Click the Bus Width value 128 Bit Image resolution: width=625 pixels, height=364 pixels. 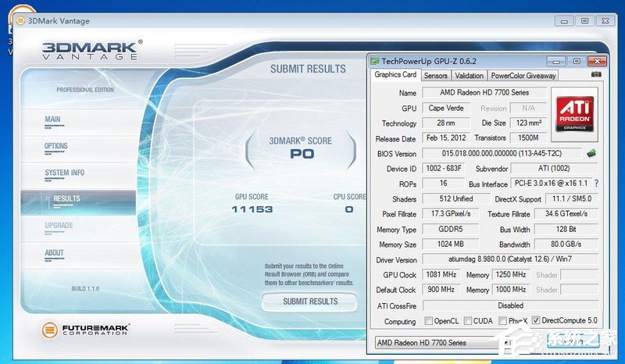(x=566, y=229)
